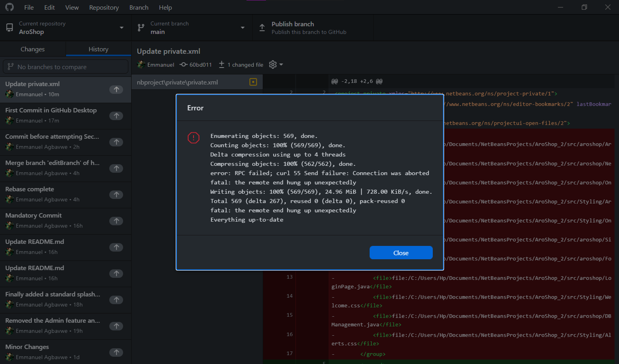Click push arrow on First Commit row
This screenshot has width=619, height=364.
(x=116, y=116)
